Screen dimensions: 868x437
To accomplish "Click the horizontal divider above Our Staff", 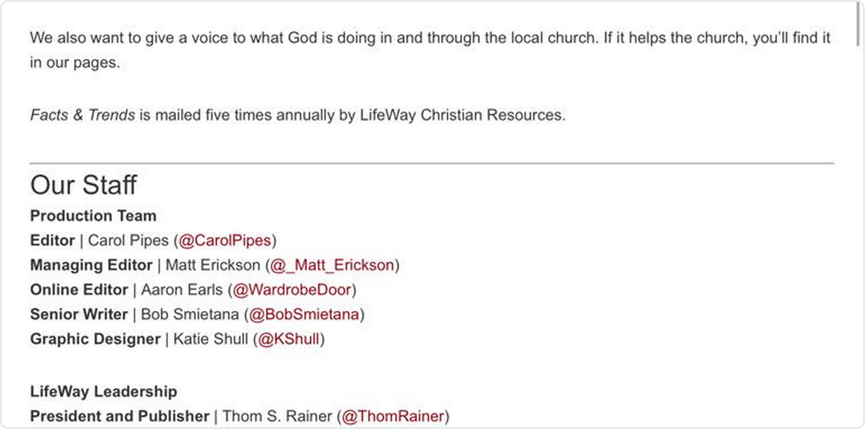I will 432,163.
